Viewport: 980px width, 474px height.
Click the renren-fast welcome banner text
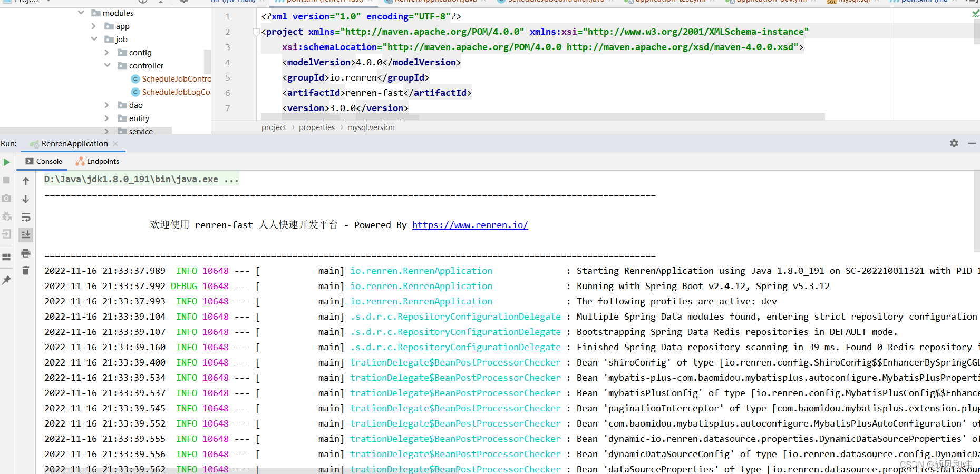point(339,225)
